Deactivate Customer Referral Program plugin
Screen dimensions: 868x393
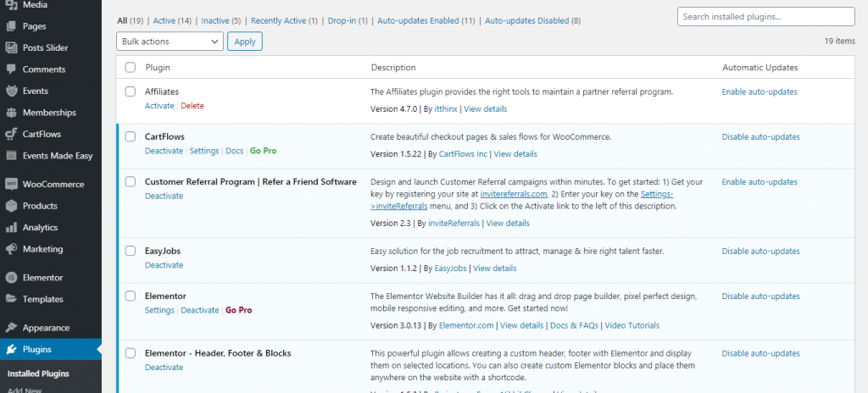point(164,196)
